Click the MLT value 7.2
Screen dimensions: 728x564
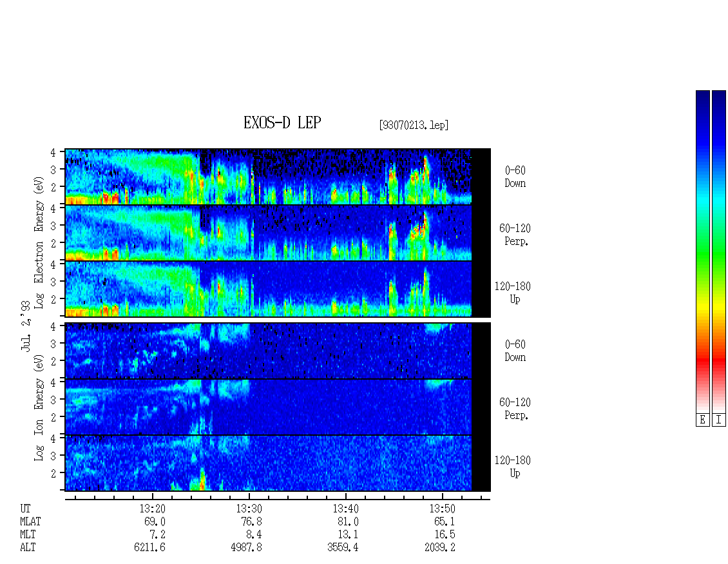(157, 535)
